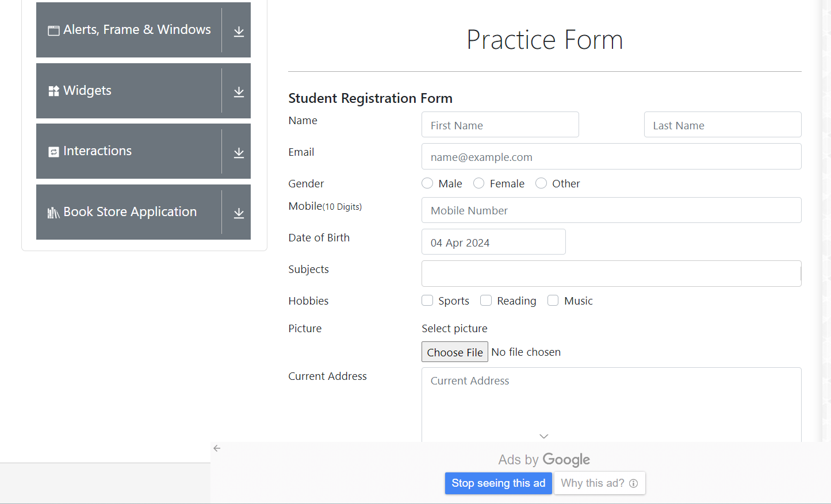831x504 pixels.
Task: Click the Alerts, Frame & Windows window icon
Action: pyautogui.click(x=53, y=30)
